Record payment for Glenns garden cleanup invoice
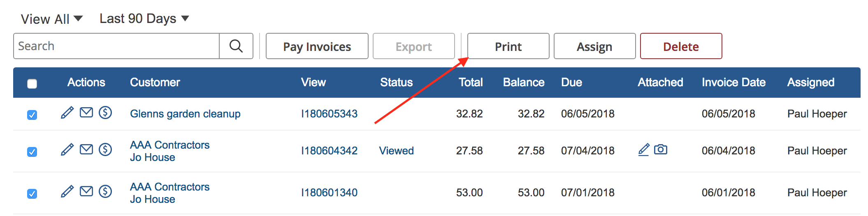Viewport: 868px width, 216px height. pos(105,112)
